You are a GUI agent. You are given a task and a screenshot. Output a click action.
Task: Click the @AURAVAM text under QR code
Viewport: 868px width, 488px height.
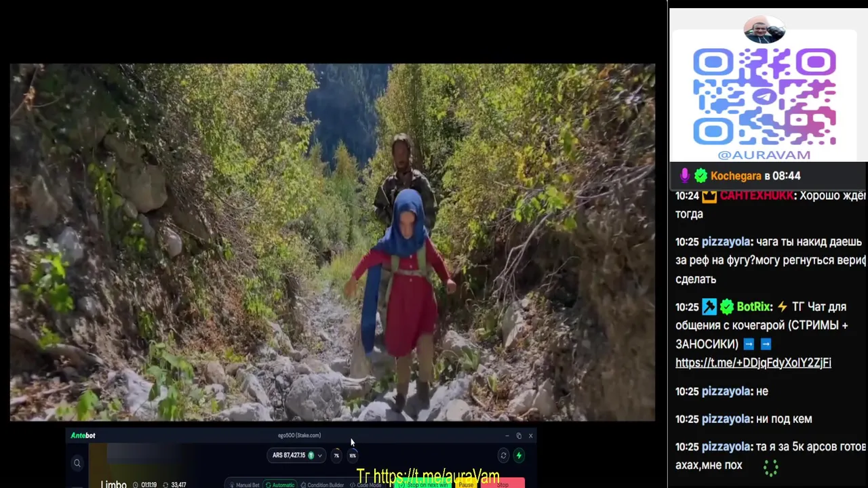(x=764, y=155)
